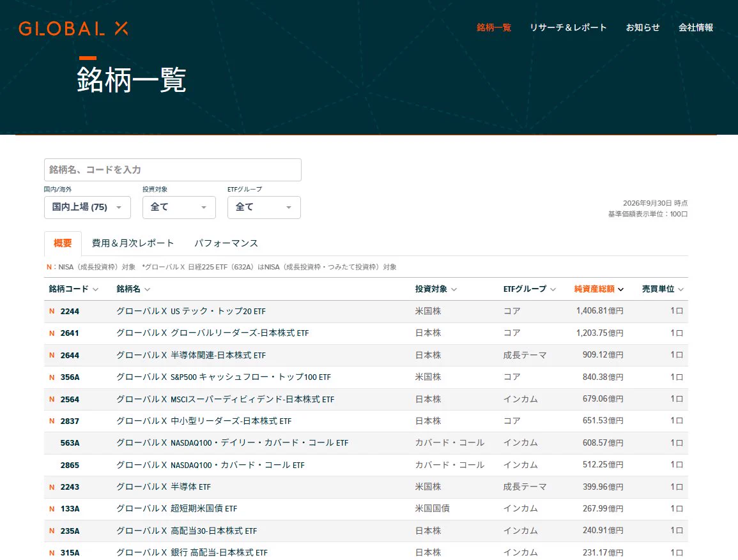Open グローバルX US テック・トップ20 ETF
This screenshot has height=560, width=738.
click(191, 311)
